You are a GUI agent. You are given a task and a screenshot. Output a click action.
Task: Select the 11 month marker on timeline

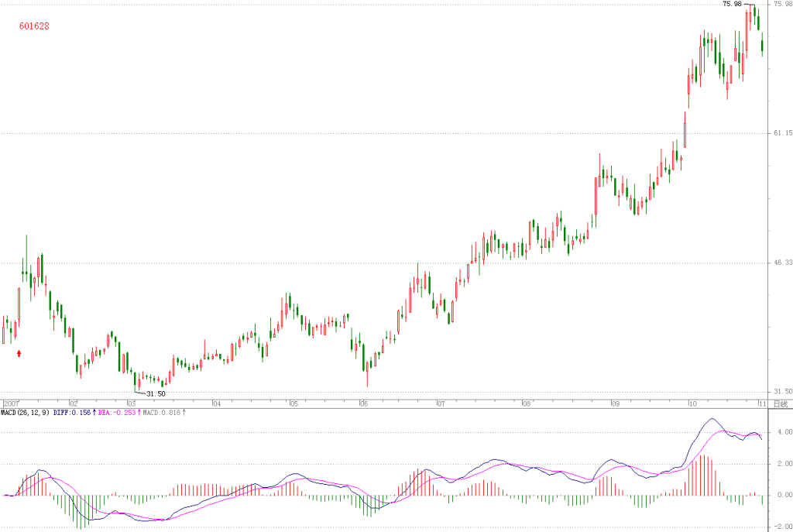[762, 403]
